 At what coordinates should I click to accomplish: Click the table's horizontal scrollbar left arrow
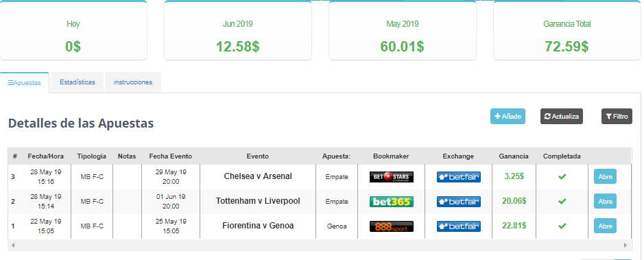13,245
